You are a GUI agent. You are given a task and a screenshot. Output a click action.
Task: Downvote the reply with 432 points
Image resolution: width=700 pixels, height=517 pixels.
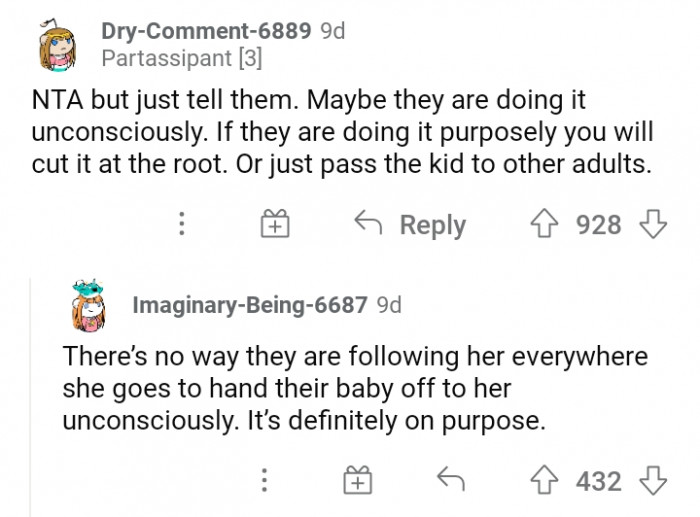point(652,481)
